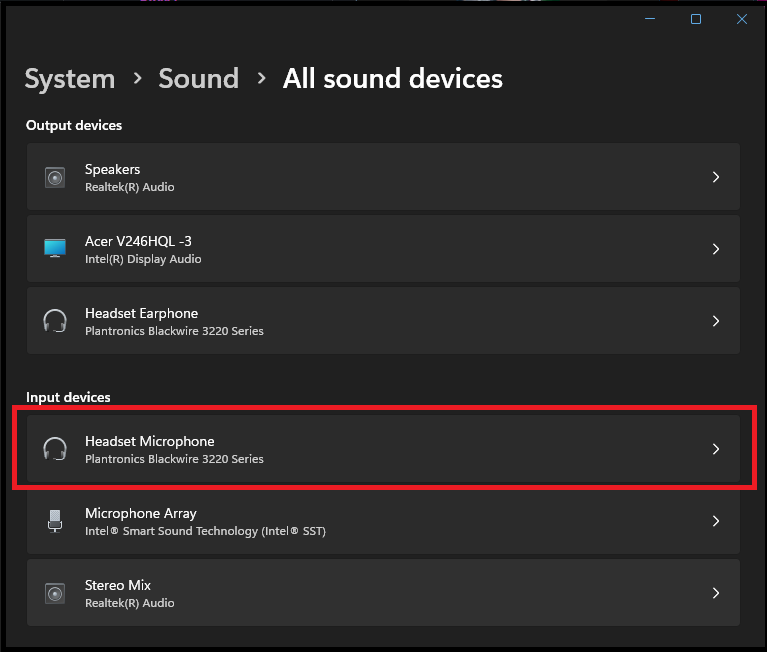767x652 pixels.
Task: Close the Settings window
Action: point(742,19)
